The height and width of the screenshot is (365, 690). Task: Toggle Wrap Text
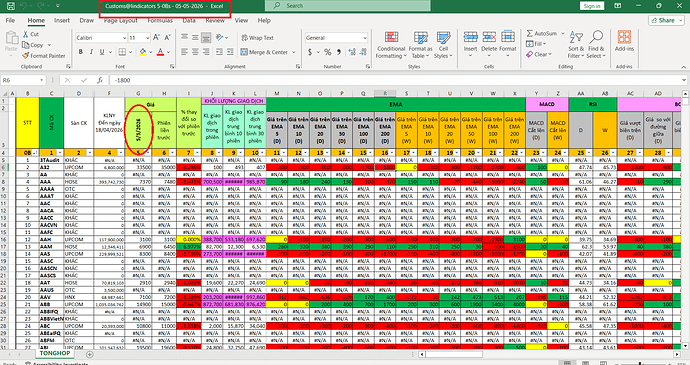pos(257,38)
